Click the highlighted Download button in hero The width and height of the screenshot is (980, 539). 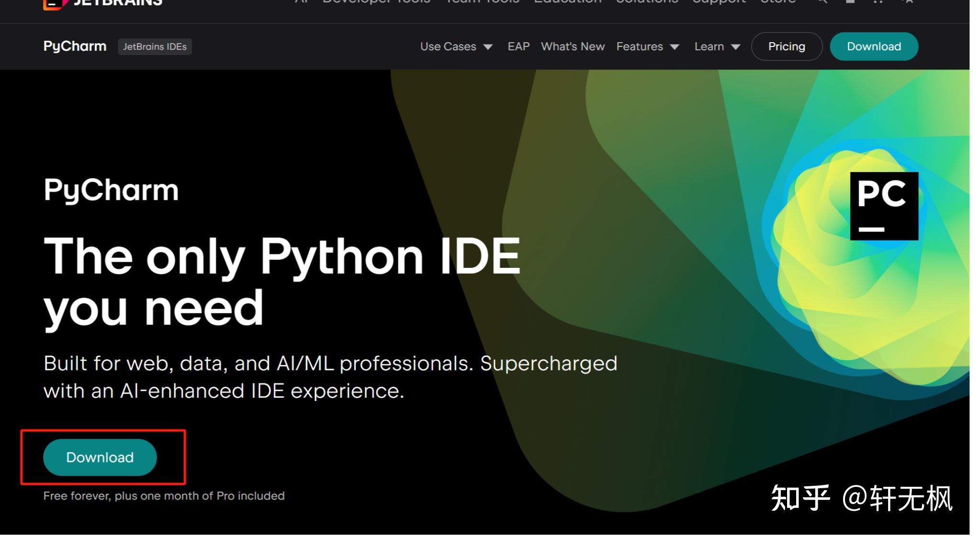[x=100, y=457]
